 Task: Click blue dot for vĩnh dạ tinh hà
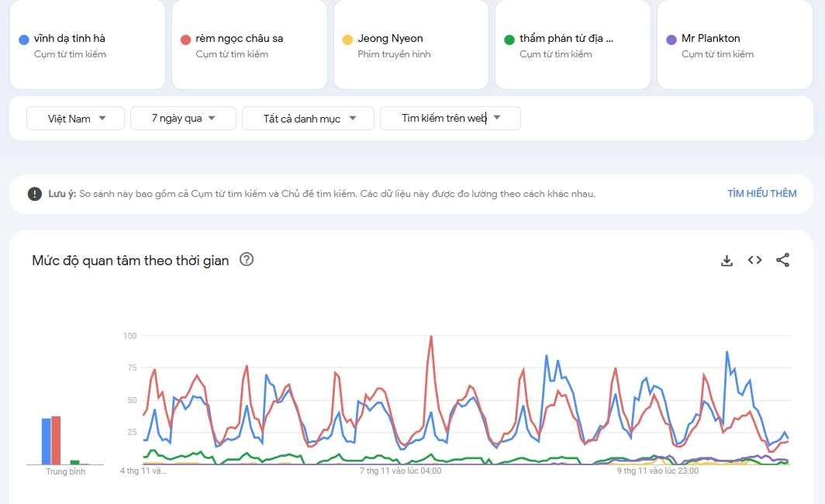pyautogui.click(x=24, y=40)
